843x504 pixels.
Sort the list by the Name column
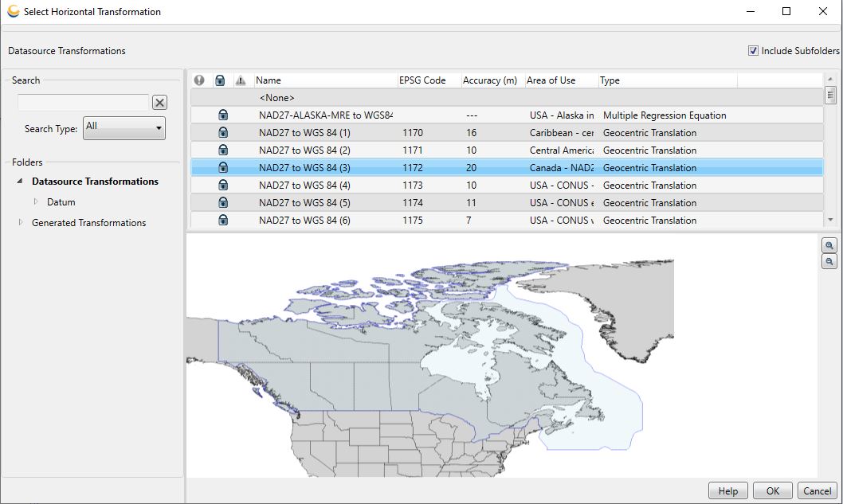pyautogui.click(x=326, y=80)
